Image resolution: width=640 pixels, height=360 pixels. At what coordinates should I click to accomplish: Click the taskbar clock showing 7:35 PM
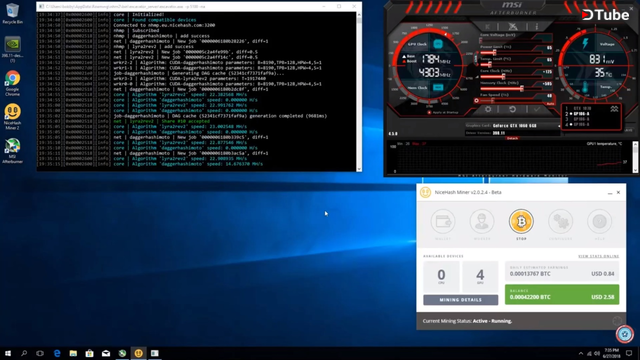[x=611, y=353]
